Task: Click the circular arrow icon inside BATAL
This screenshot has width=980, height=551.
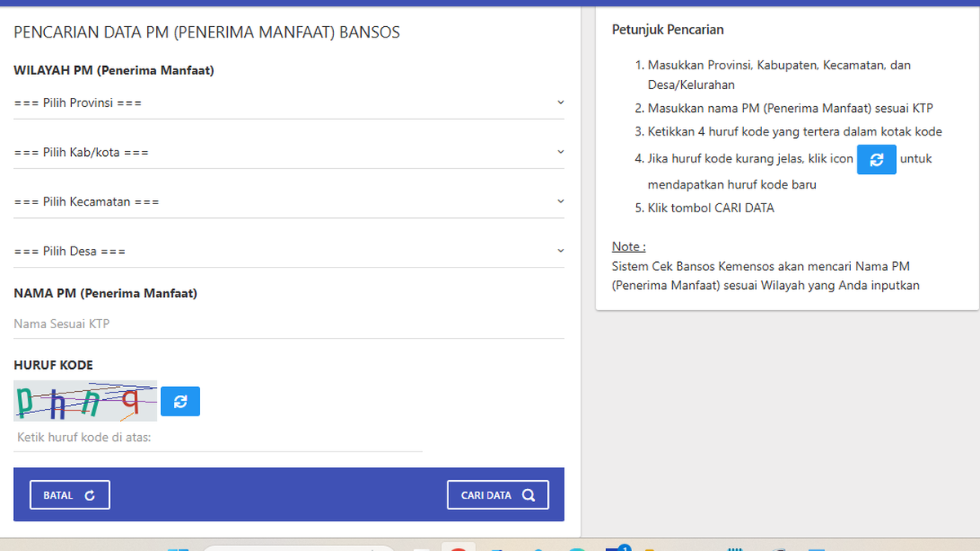Action: click(90, 495)
